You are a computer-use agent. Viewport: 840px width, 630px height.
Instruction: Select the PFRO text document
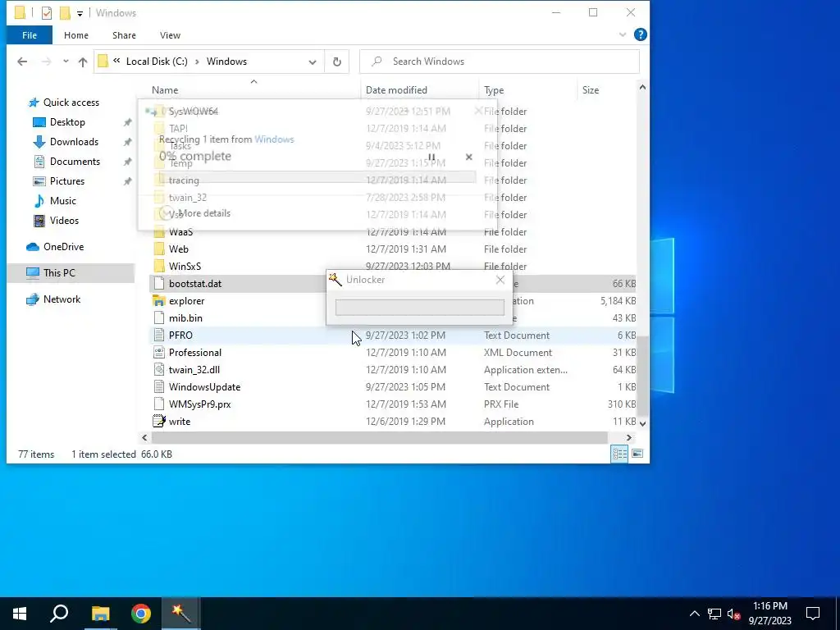pos(180,336)
